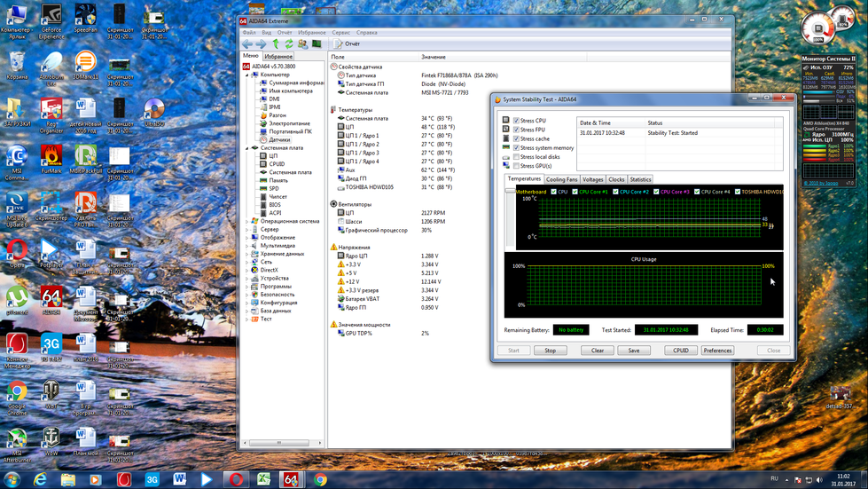
Task: Expand DirectX tree node
Action: pos(247,271)
